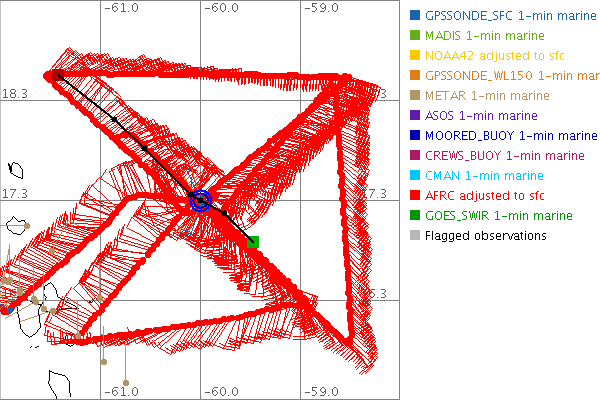The image size is (600, 400).
Task: Click the 'AFRC adjusted to sfc' legend label
Action: coord(485,196)
